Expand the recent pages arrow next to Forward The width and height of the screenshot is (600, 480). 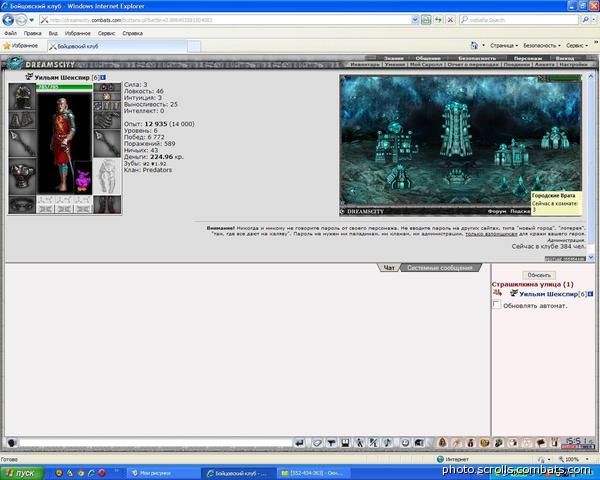click(31, 20)
